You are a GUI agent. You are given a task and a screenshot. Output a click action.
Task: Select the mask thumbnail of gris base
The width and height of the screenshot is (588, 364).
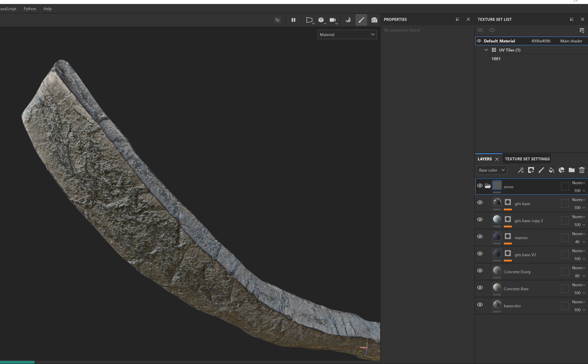pos(508,202)
